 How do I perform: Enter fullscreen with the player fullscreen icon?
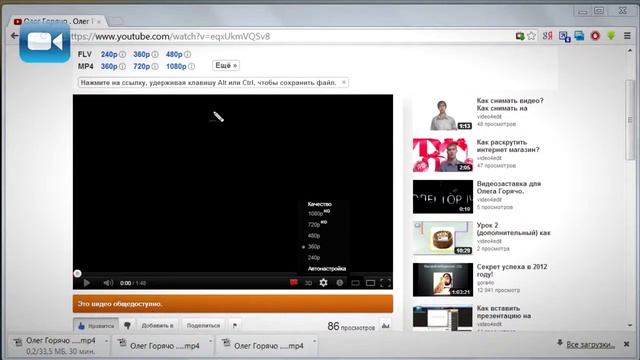[385, 283]
